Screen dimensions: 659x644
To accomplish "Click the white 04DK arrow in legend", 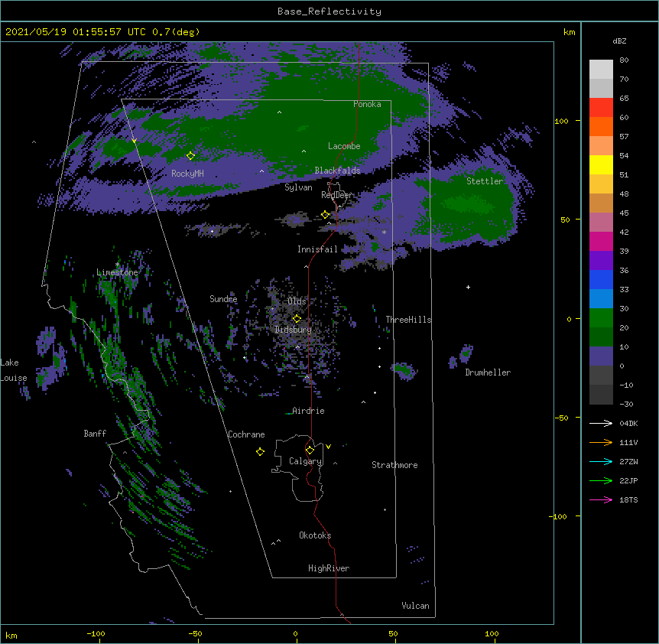I will tap(601, 423).
